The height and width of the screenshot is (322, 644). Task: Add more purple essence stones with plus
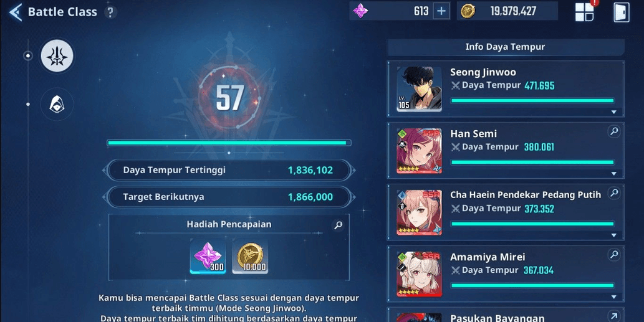click(x=441, y=11)
